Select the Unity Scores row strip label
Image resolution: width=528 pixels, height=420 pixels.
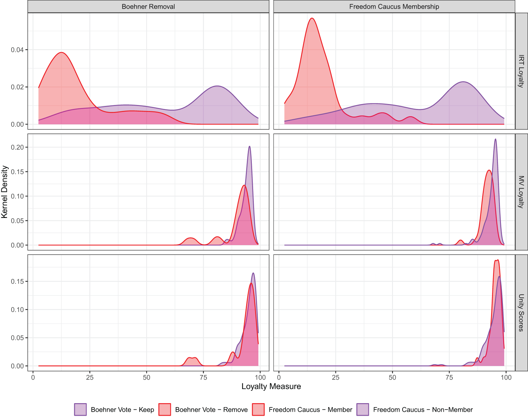click(521, 313)
